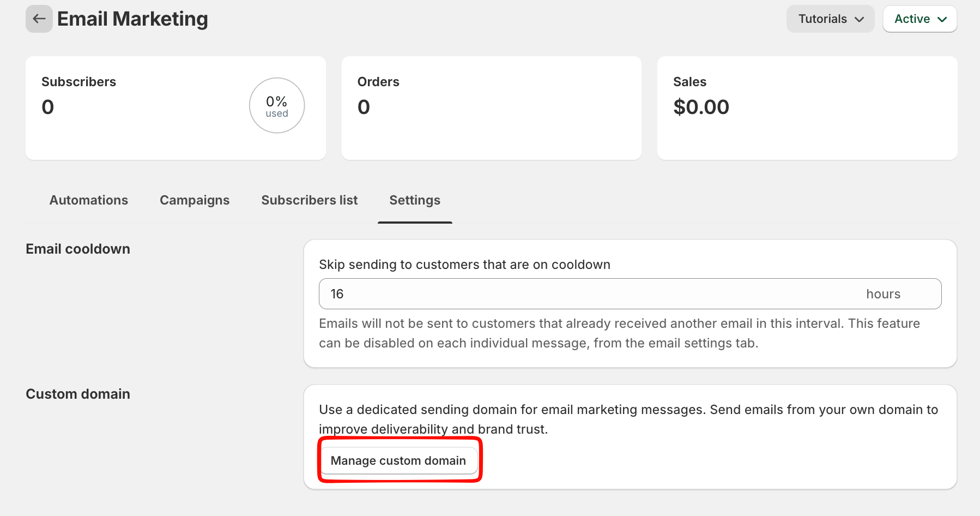980x516 pixels.
Task: Click the Email Marketing page title
Action: tap(132, 19)
